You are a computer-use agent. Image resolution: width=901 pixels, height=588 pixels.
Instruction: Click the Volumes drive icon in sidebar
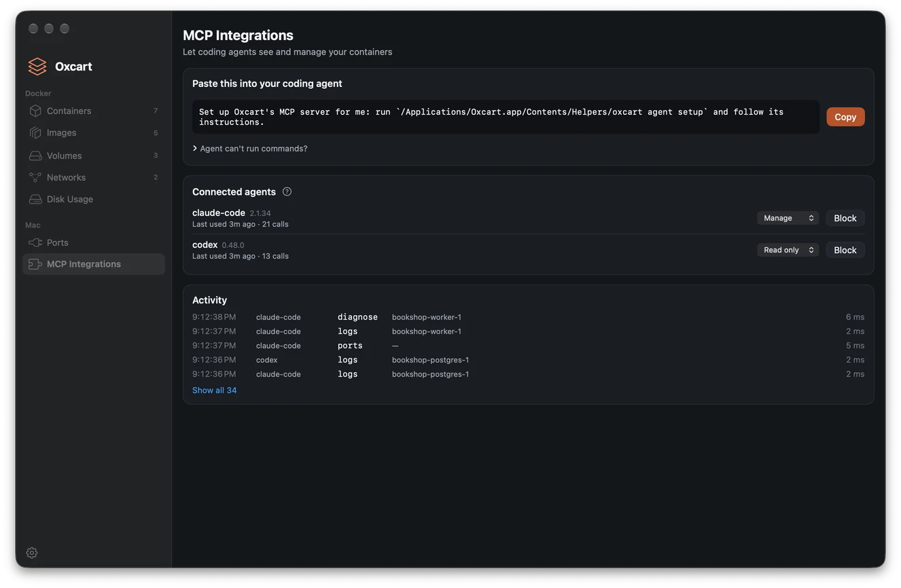[x=35, y=155]
